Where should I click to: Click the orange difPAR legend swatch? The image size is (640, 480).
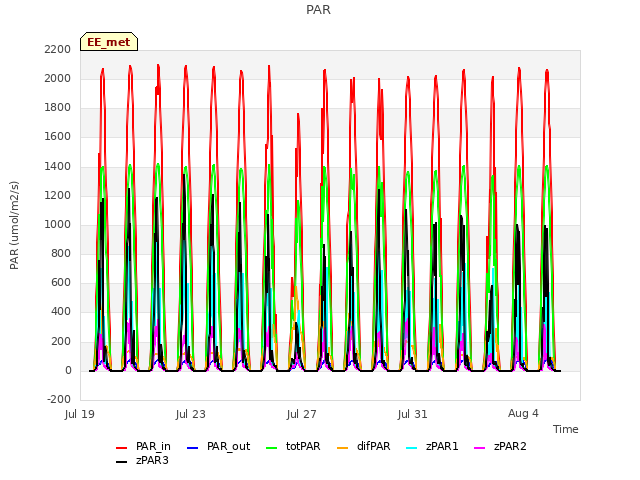pyautogui.click(x=342, y=448)
